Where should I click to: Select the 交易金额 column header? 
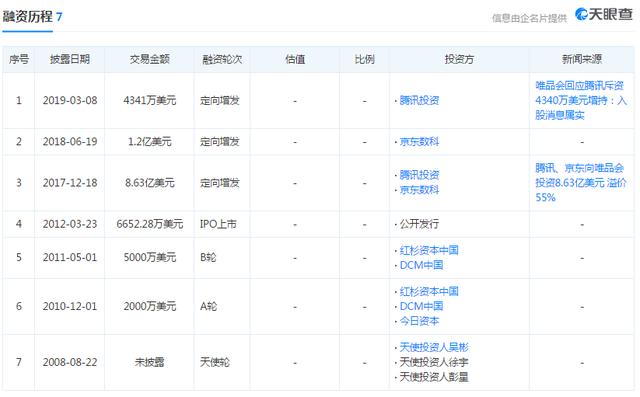(x=150, y=59)
